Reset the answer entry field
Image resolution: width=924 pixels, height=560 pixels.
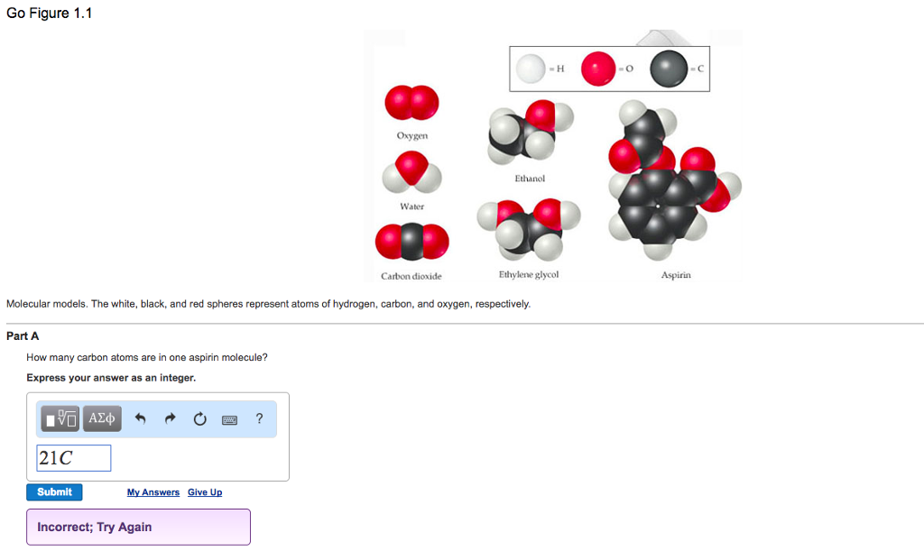(x=199, y=418)
